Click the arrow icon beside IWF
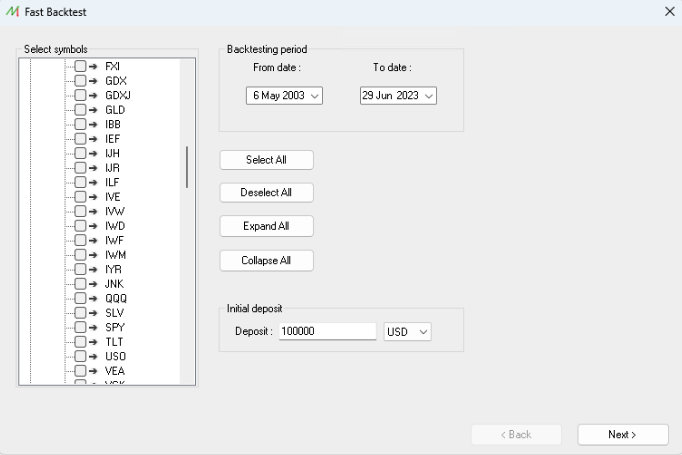Image resolution: width=682 pixels, height=455 pixels. click(93, 240)
